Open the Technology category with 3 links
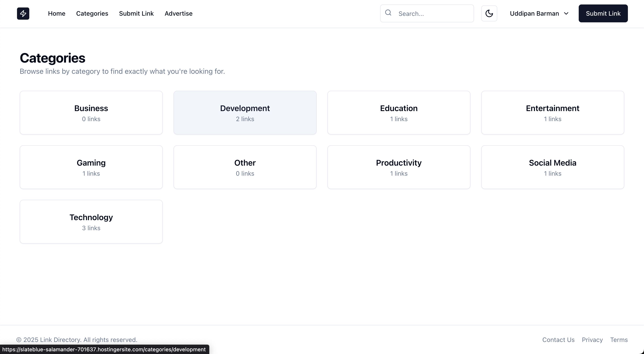 [91, 222]
